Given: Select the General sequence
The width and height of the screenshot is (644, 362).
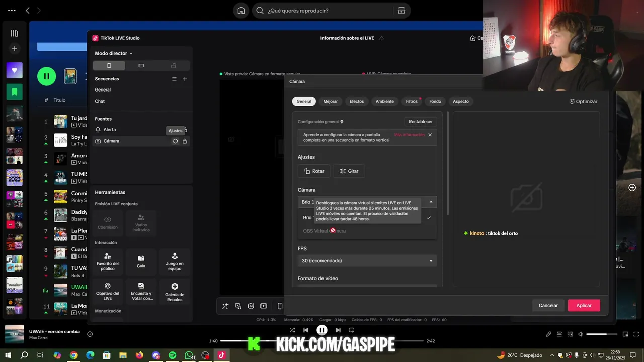Looking at the screenshot, I should [103, 89].
